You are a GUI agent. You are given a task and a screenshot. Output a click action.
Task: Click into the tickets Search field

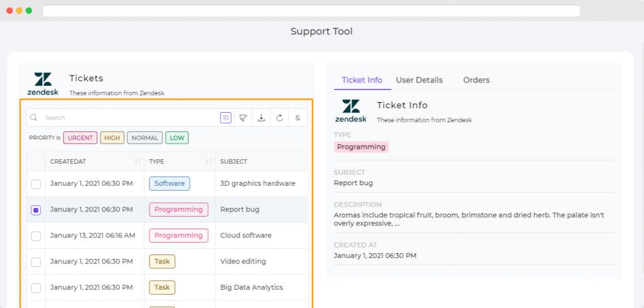126,118
